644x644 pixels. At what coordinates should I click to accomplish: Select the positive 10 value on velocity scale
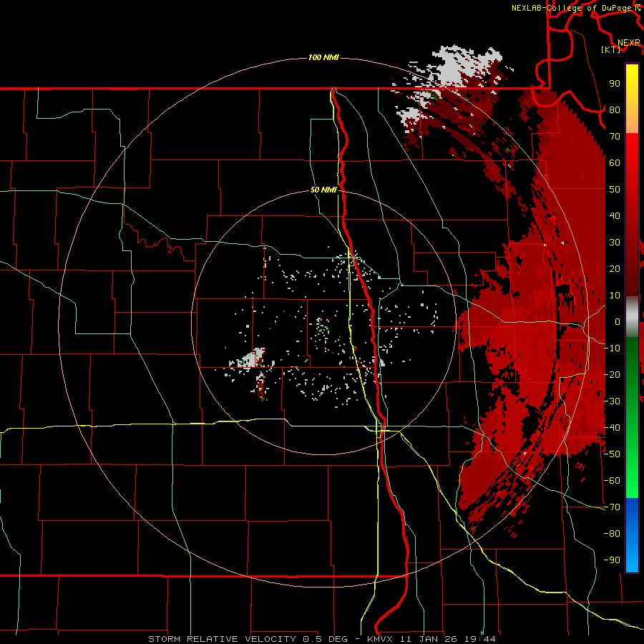click(x=615, y=296)
